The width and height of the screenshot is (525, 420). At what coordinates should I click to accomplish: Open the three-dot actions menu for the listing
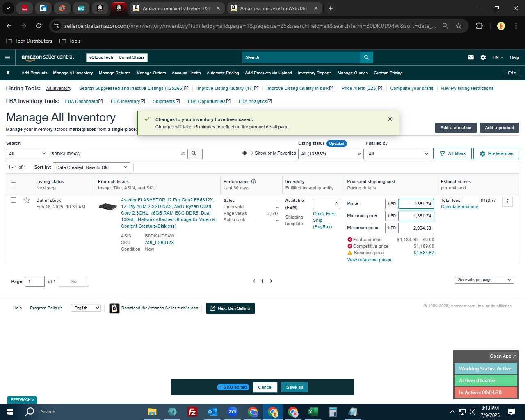(x=507, y=201)
